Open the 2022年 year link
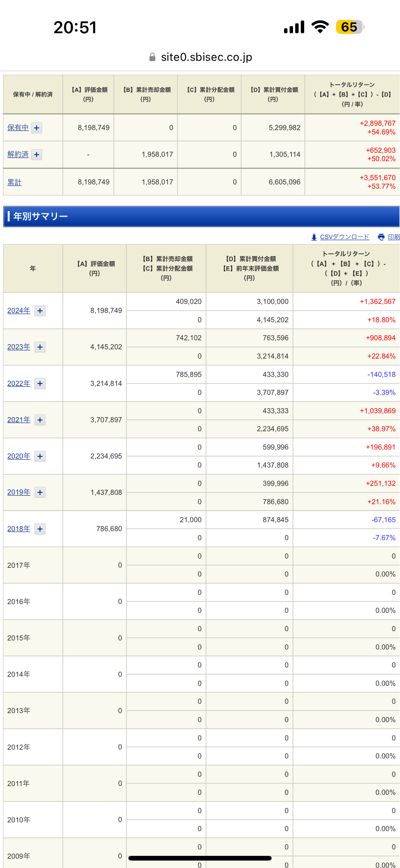 (19, 383)
